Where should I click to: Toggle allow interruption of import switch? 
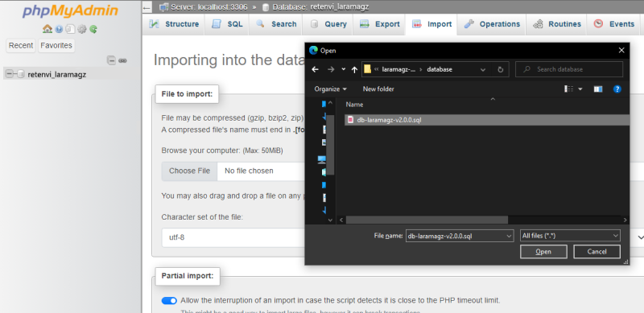169,301
